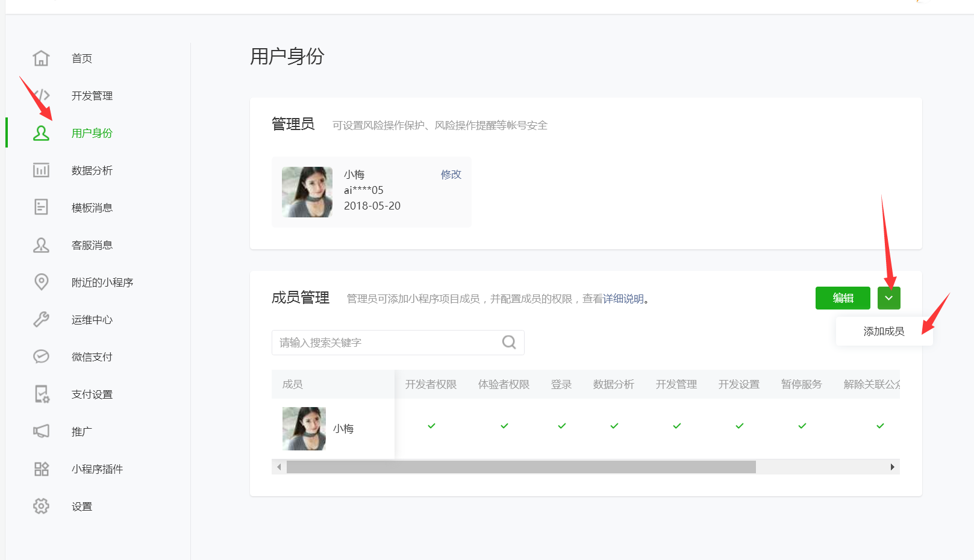Screen dimensions: 974x560
Task: Click the chart icon for 数据分析
Action: tap(41, 170)
